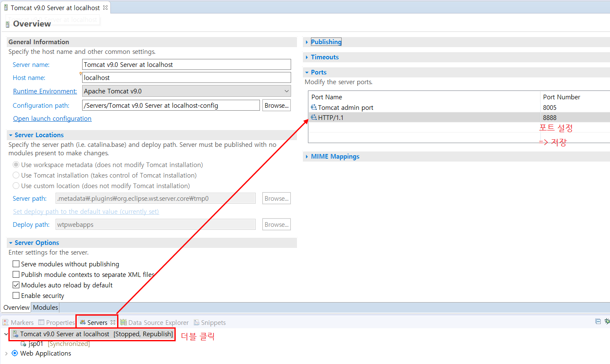Select 'Use workspace metadata' radio option
Viewport: 610px width, 364px height.
coord(16,165)
